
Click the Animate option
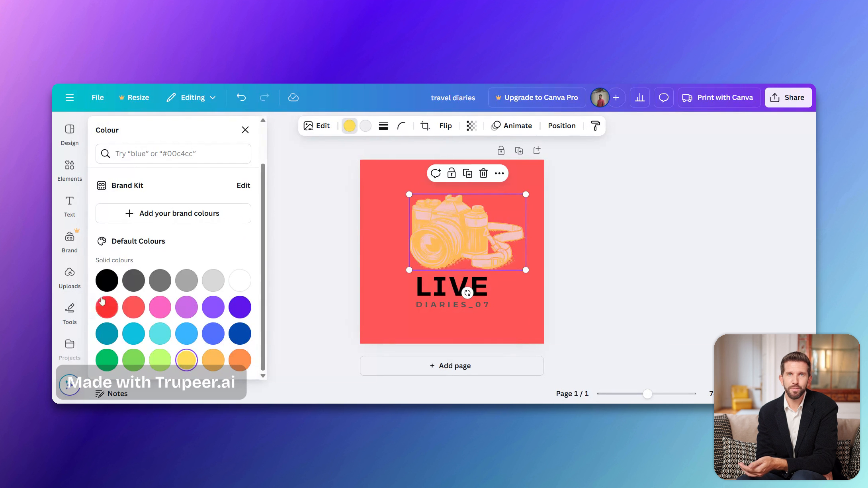(512, 125)
